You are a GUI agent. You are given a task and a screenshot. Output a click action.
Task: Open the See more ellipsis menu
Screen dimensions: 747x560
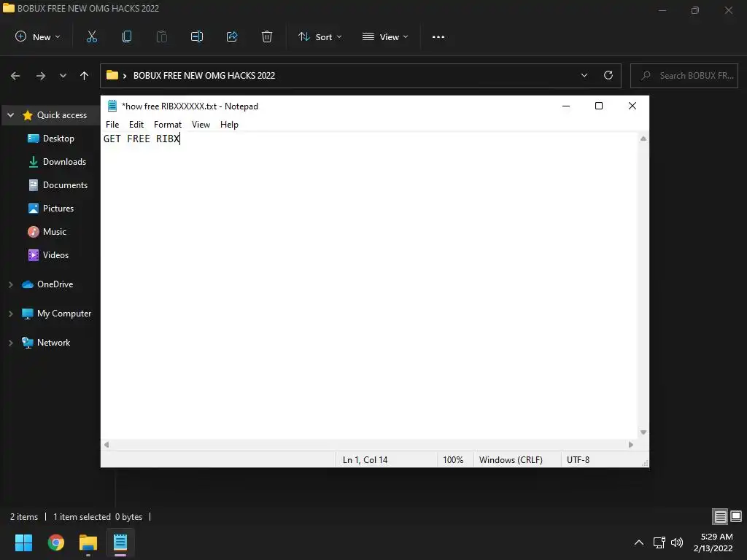point(438,36)
